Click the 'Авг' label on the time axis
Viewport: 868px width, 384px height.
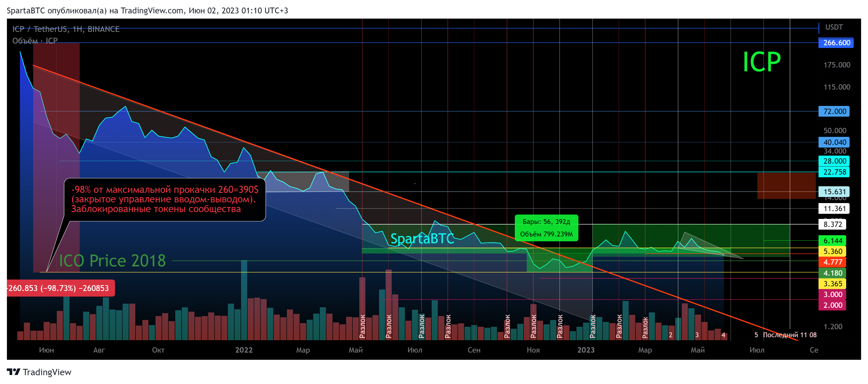tap(99, 350)
